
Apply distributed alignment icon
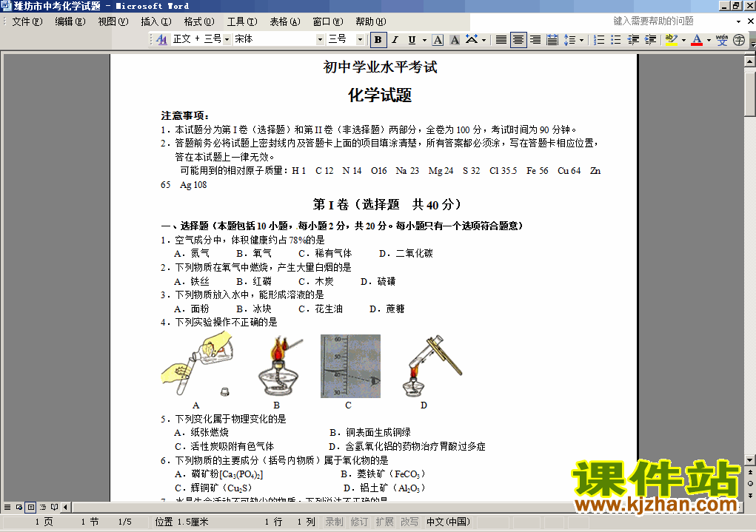(552, 39)
